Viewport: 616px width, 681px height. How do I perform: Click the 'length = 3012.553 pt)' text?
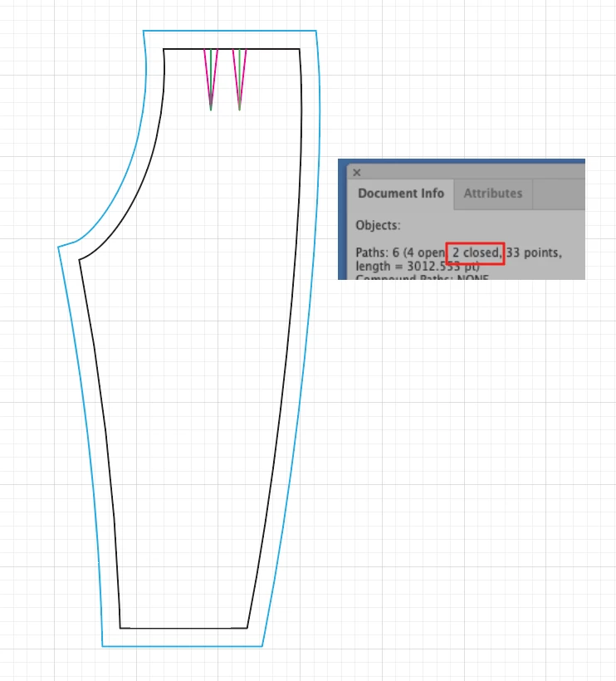pos(418,267)
